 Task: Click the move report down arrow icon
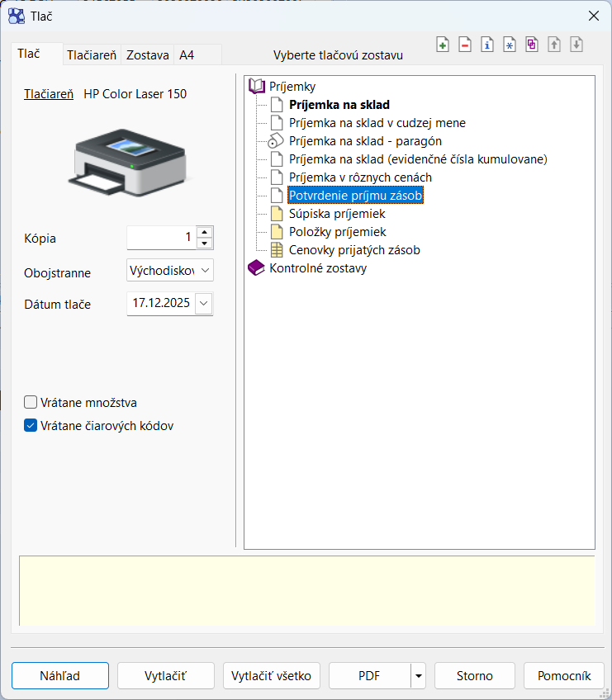coord(576,45)
